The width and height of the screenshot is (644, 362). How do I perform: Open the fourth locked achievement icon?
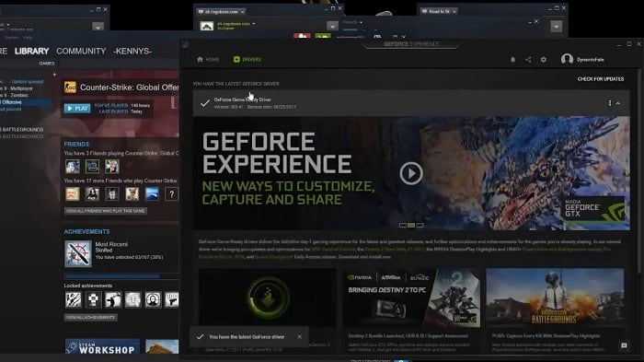tap(132, 299)
